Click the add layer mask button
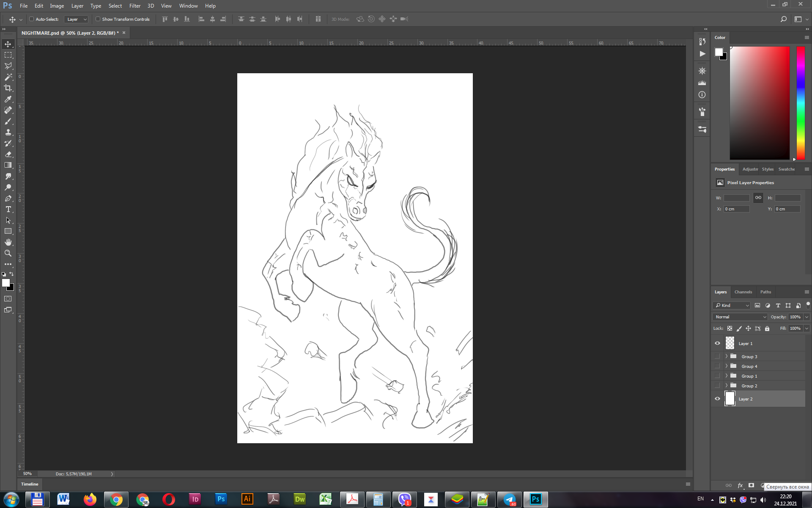This screenshot has width=812, height=508. 751,485
